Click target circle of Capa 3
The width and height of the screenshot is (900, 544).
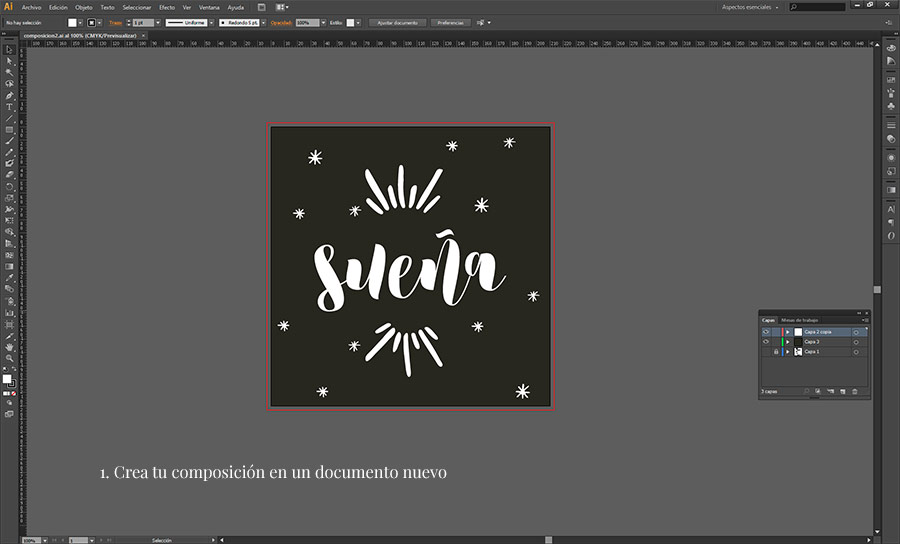(x=856, y=342)
